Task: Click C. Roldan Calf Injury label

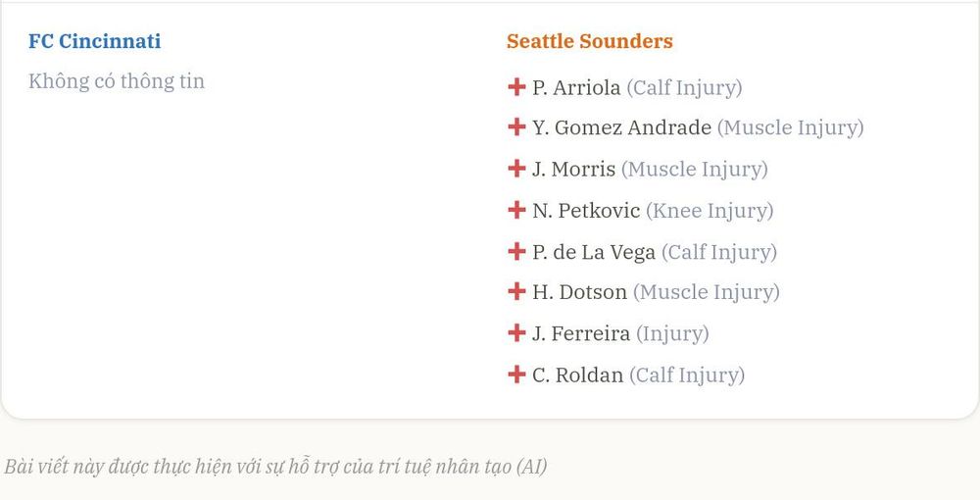Action: coord(687,375)
